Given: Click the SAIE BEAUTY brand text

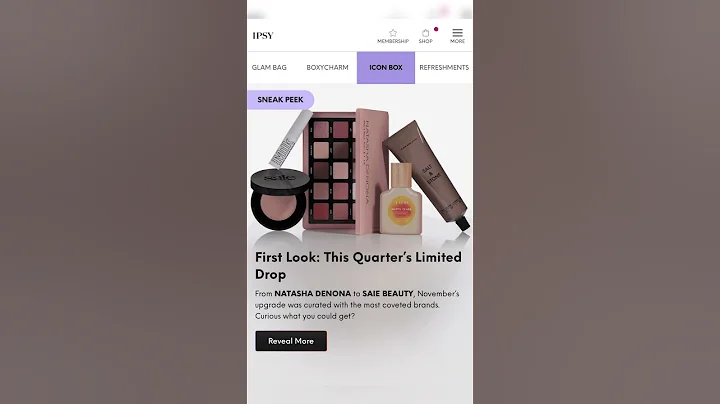Looking at the screenshot, I should click(388, 293).
